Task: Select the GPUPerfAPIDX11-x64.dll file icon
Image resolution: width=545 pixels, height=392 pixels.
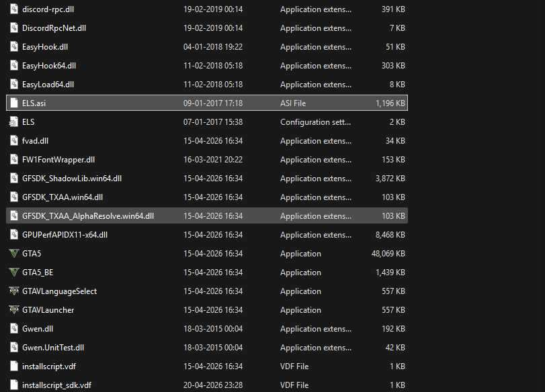Action: pyautogui.click(x=14, y=234)
